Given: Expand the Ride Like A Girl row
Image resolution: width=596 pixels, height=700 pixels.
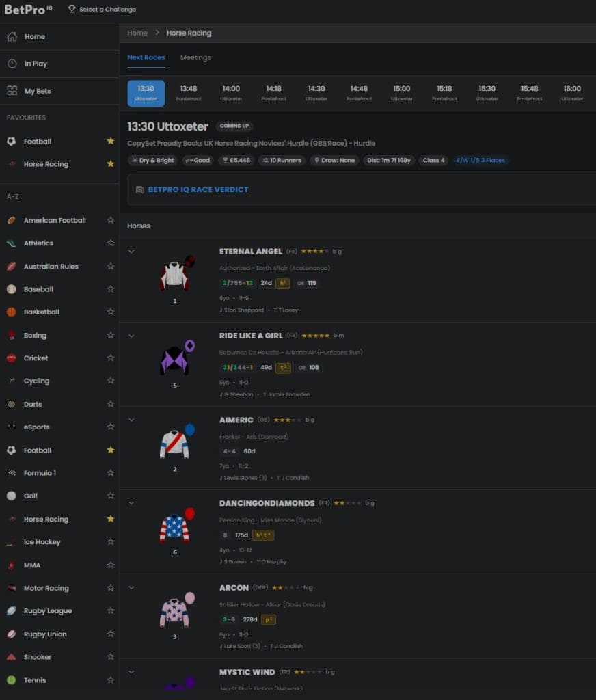Looking at the screenshot, I should click(x=131, y=336).
